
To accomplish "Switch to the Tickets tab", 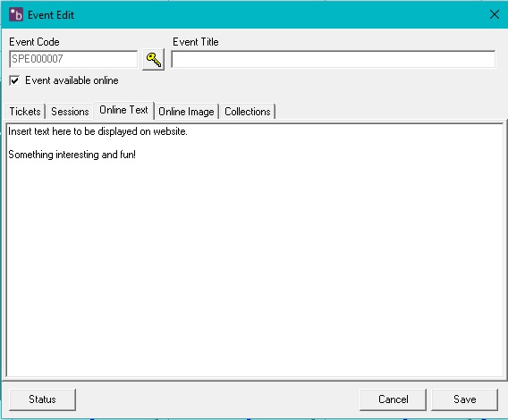I will coord(25,112).
